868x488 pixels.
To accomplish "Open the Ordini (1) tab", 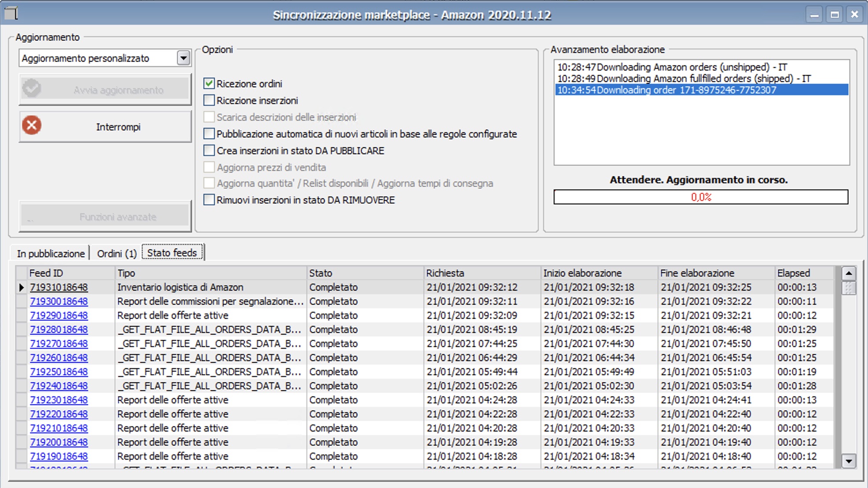I will coord(117,254).
